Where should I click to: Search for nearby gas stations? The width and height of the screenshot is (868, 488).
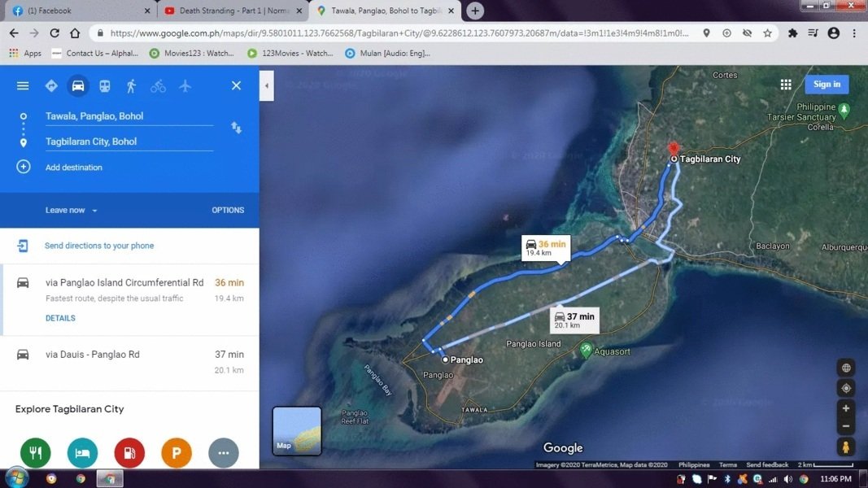[x=129, y=453]
